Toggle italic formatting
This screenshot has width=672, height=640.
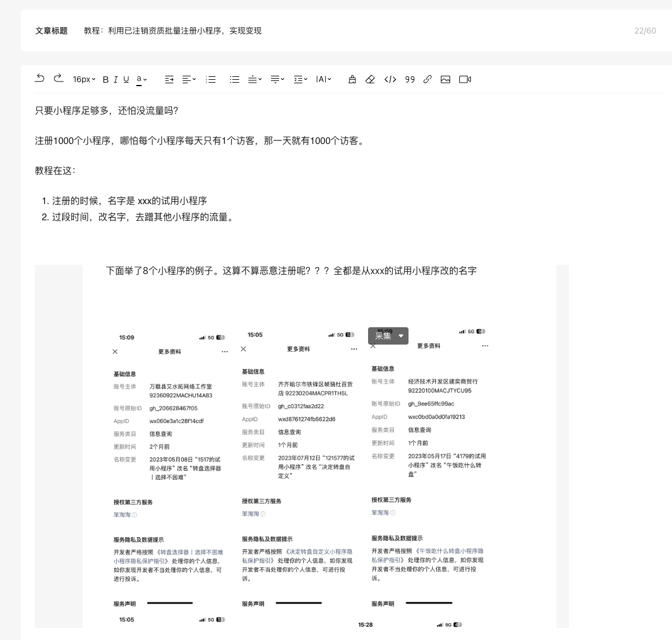click(x=116, y=79)
